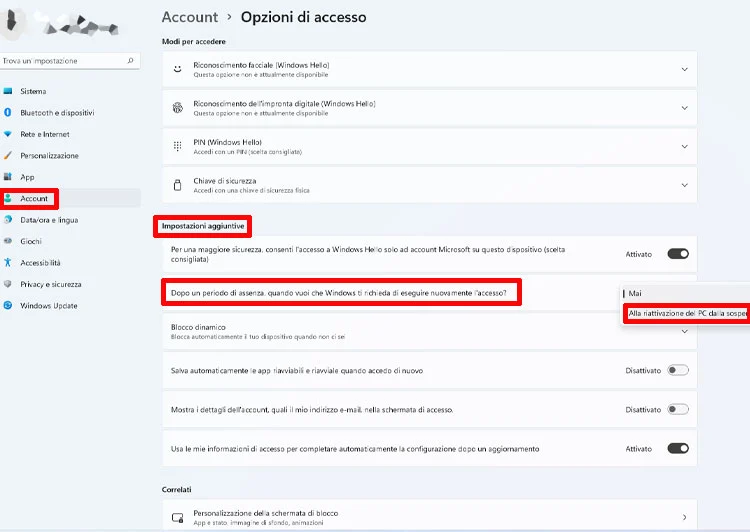Go to Accessibilità section

[x=40, y=263]
